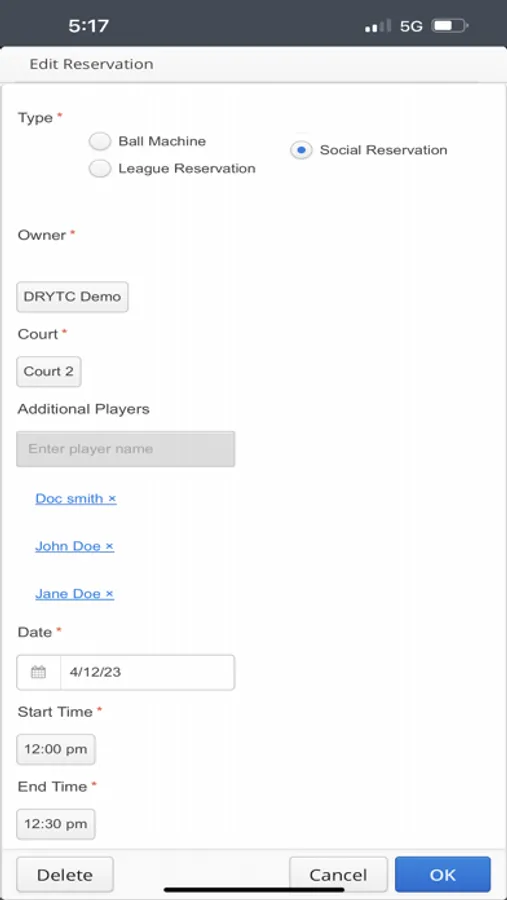Tap the 5G network indicator

411,26
